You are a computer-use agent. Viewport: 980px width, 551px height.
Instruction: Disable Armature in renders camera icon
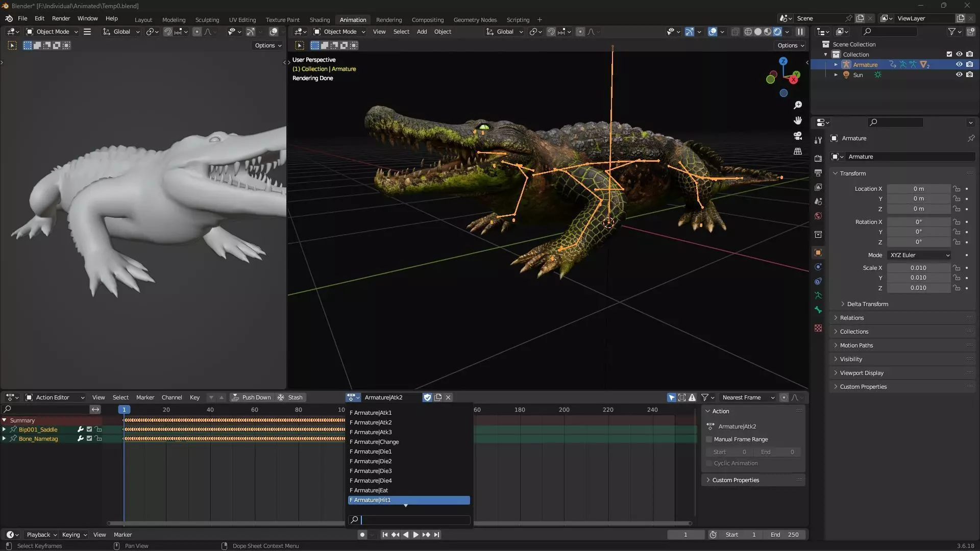click(969, 65)
